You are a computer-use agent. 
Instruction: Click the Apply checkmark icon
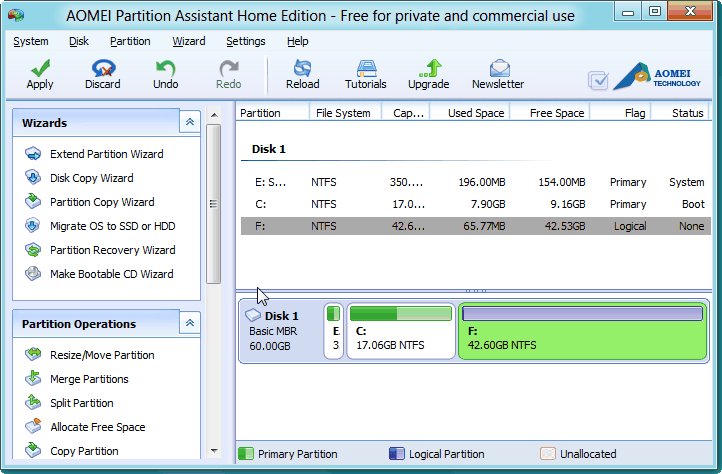pyautogui.click(x=41, y=68)
